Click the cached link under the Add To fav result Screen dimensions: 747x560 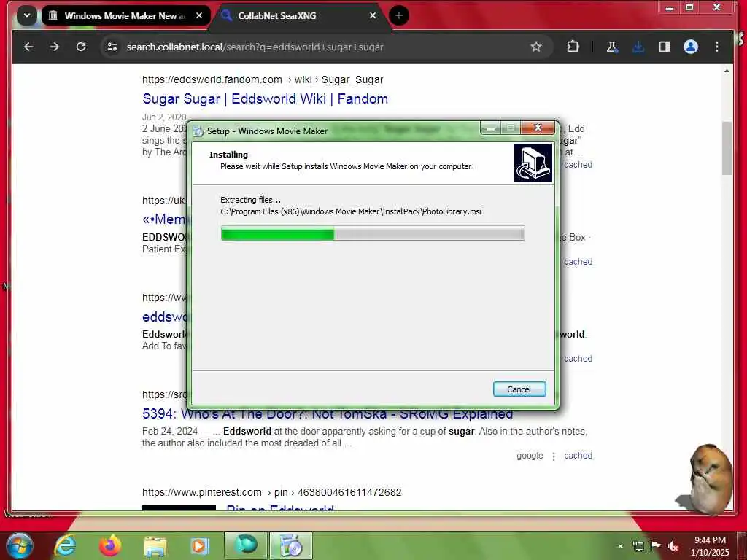click(x=578, y=359)
